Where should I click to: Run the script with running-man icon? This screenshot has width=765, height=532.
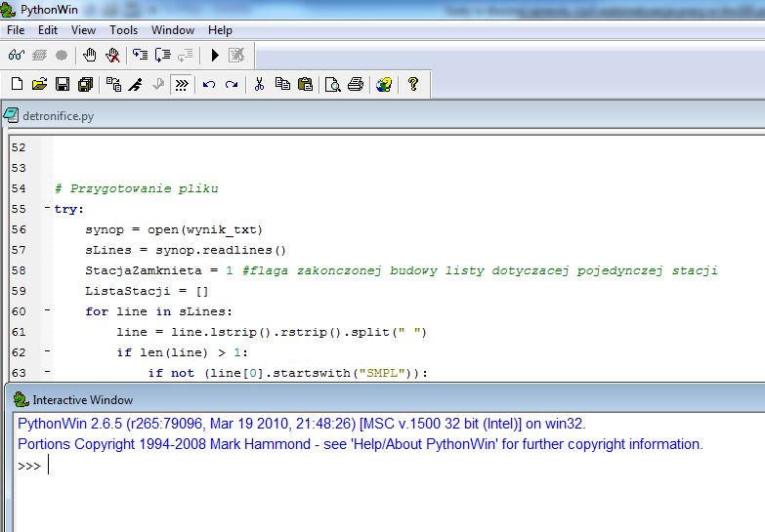(x=136, y=84)
